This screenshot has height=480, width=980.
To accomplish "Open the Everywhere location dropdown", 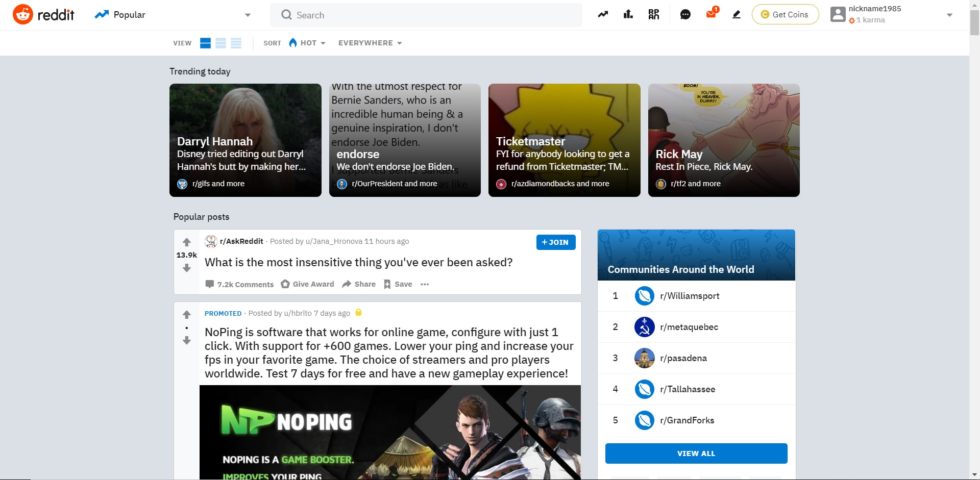I will 370,43.
